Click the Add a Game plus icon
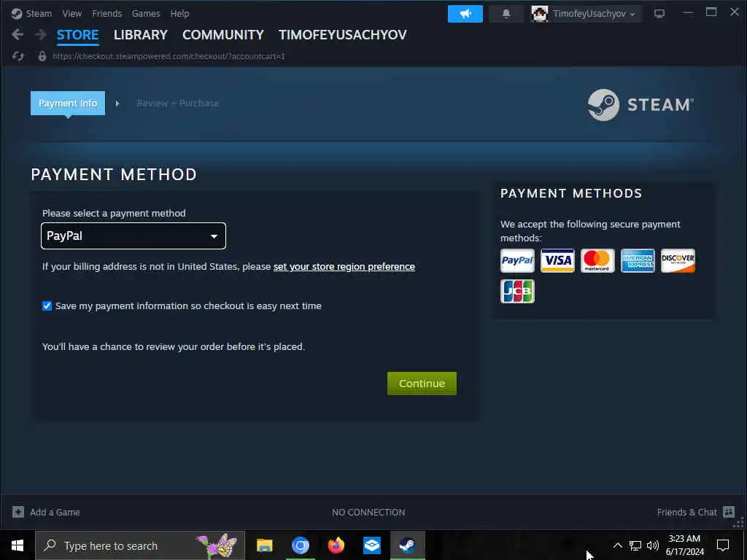Screen dimensions: 747x560 point(18,512)
